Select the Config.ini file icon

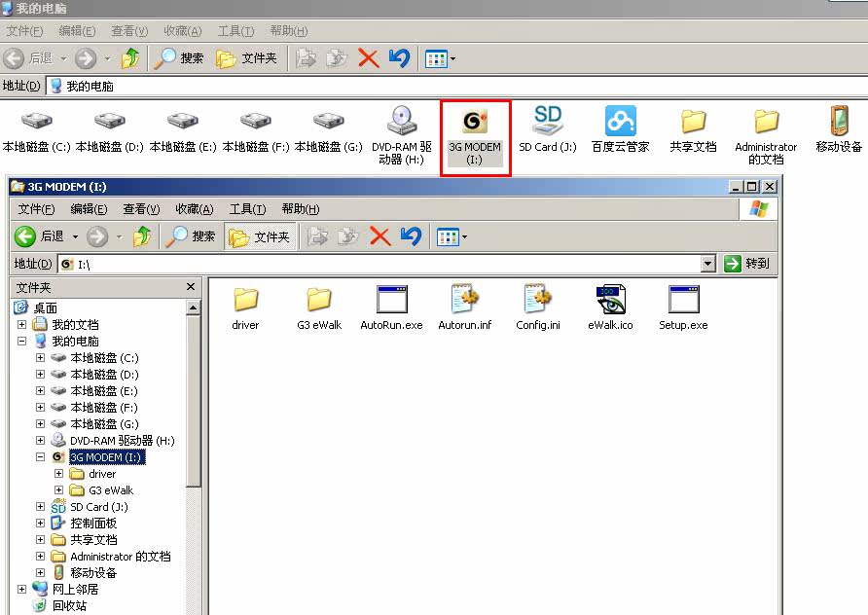pyautogui.click(x=537, y=301)
